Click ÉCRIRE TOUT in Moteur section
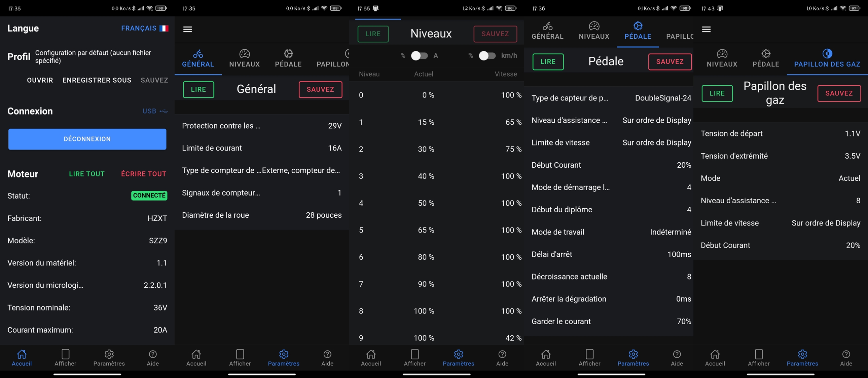The image size is (868, 378). coord(144,174)
